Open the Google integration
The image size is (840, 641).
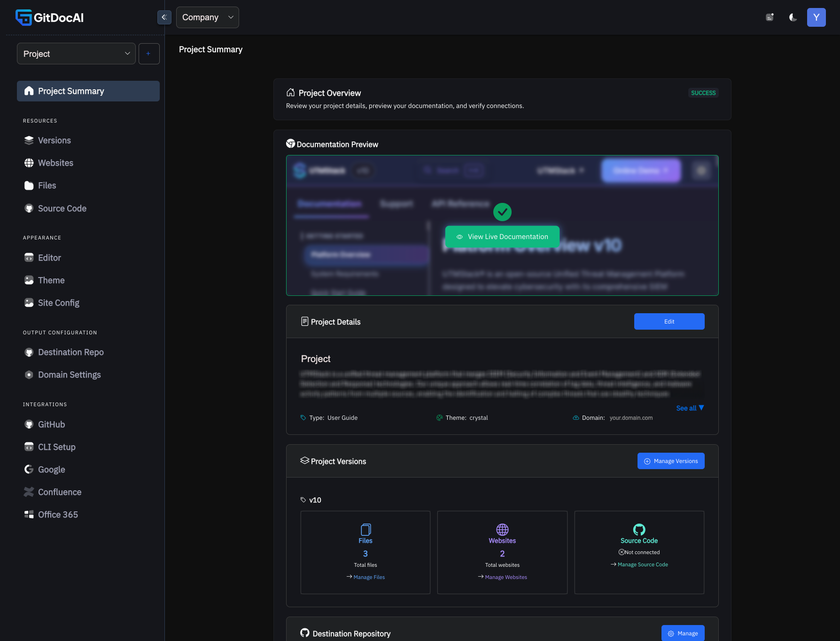point(51,470)
